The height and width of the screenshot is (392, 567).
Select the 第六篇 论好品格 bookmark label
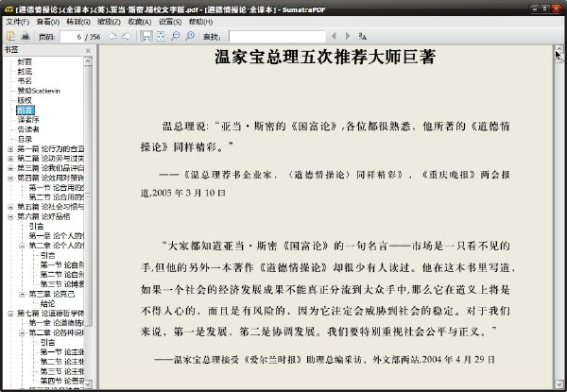point(43,216)
